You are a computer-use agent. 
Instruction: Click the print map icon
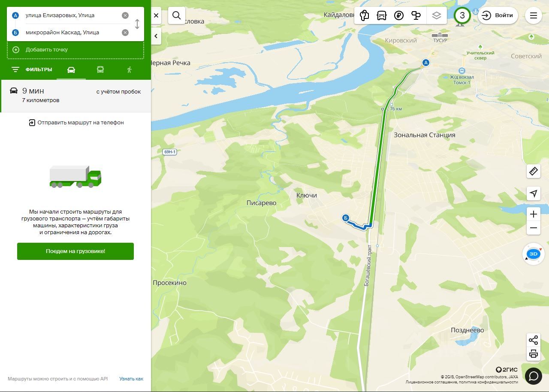coord(534,354)
